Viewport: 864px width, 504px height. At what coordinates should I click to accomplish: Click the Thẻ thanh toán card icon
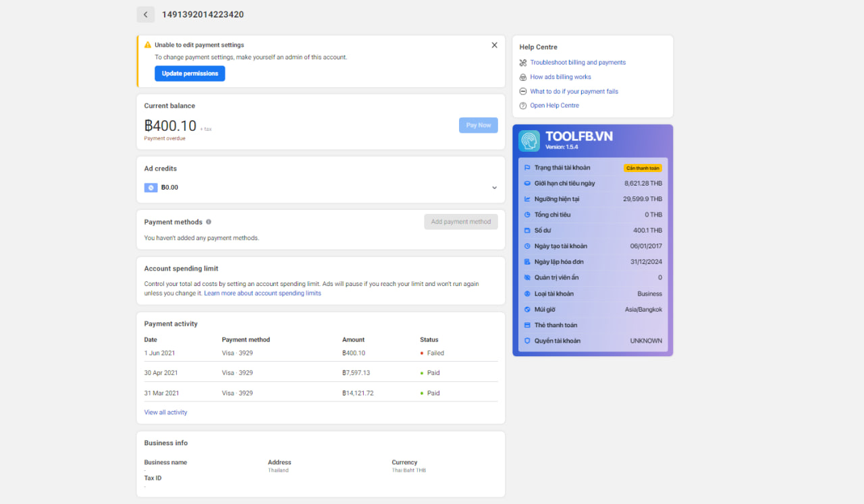tap(527, 325)
